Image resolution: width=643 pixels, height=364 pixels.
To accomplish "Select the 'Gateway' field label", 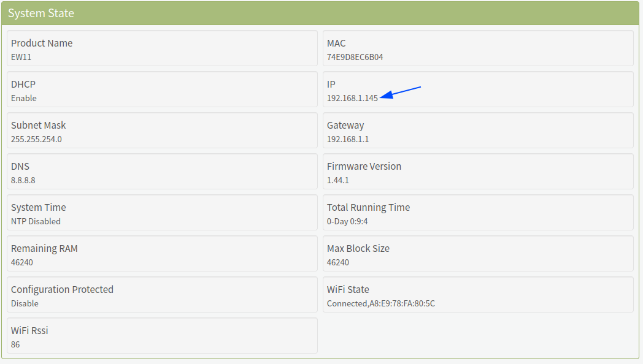I will [345, 125].
